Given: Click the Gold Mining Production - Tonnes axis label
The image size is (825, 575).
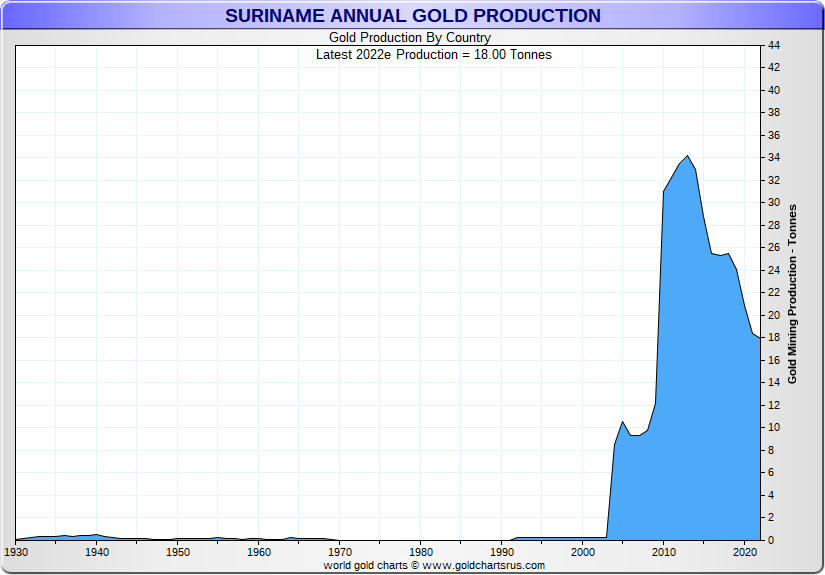Looking at the screenshot, I should click(792, 294).
